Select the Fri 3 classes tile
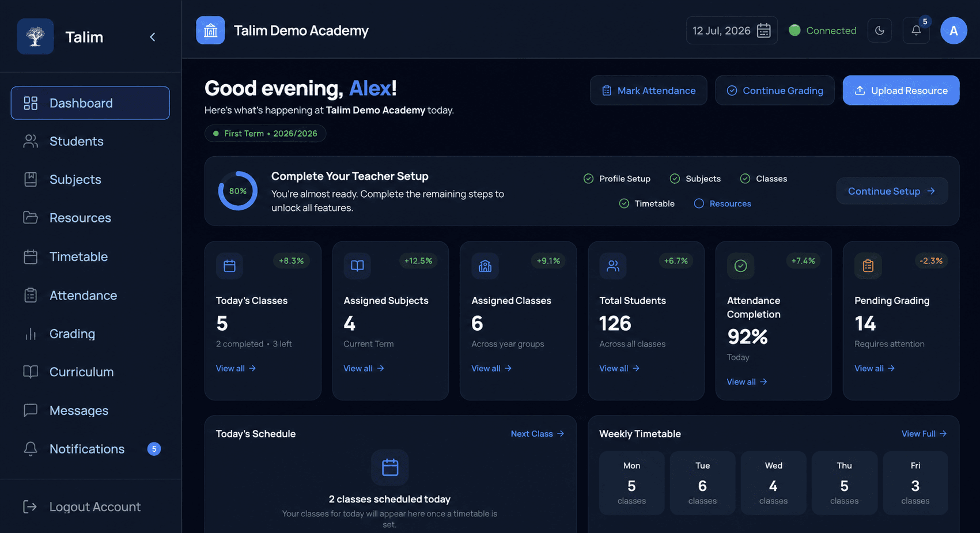The height and width of the screenshot is (533, 980). click(x=915, y=483)
